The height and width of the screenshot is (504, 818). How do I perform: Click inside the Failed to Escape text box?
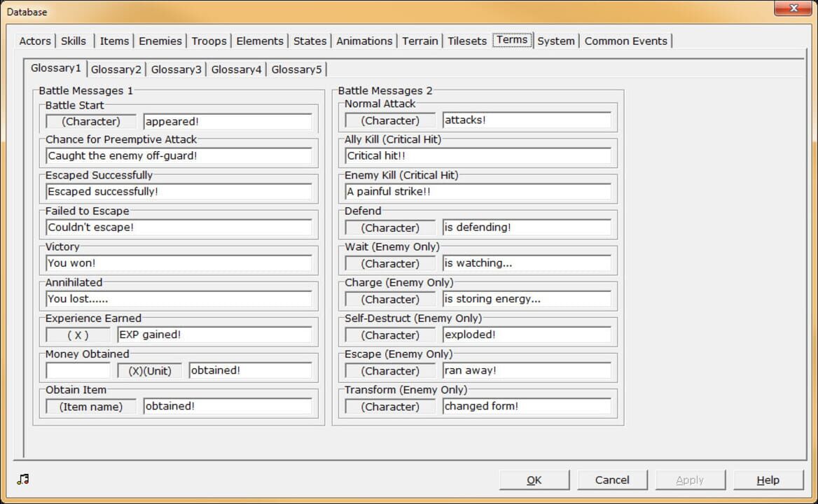tap(177, 227)
